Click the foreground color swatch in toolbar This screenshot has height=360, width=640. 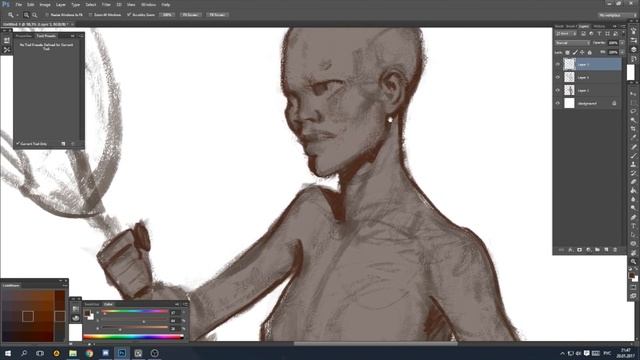pyautogui.click(x=631, y=276)
